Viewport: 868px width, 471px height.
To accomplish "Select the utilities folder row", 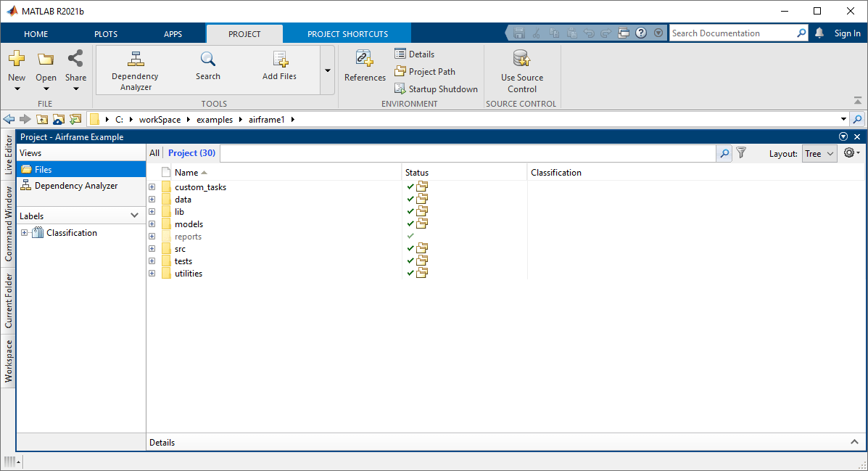I will coord(189,274).
